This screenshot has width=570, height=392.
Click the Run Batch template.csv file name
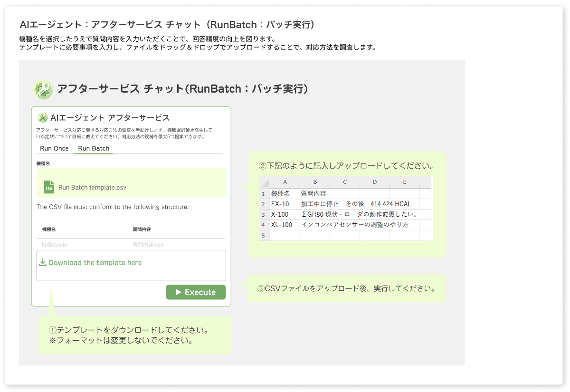(x=92, y=187)
